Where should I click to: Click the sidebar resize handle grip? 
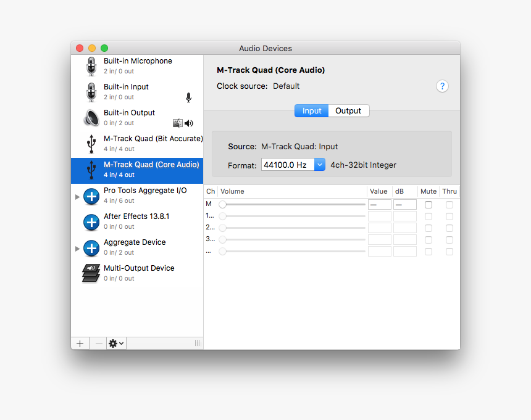[197, 344]
